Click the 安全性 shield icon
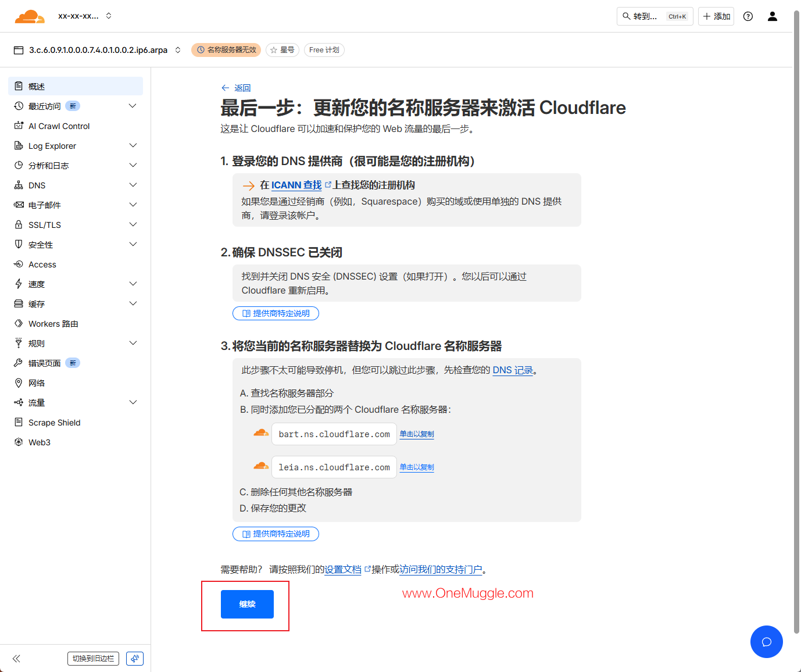The image size is (801, 672). tap(19, 244)
